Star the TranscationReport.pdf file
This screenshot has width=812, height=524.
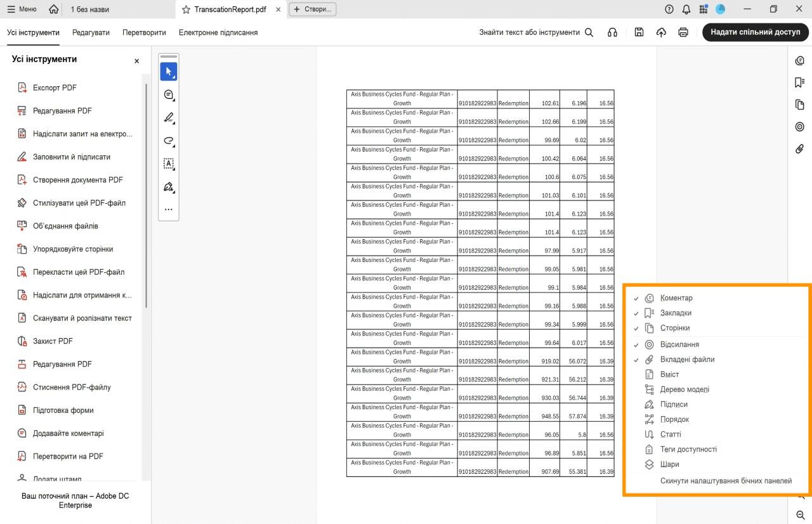pyautogui.click(x=186, y=10)
